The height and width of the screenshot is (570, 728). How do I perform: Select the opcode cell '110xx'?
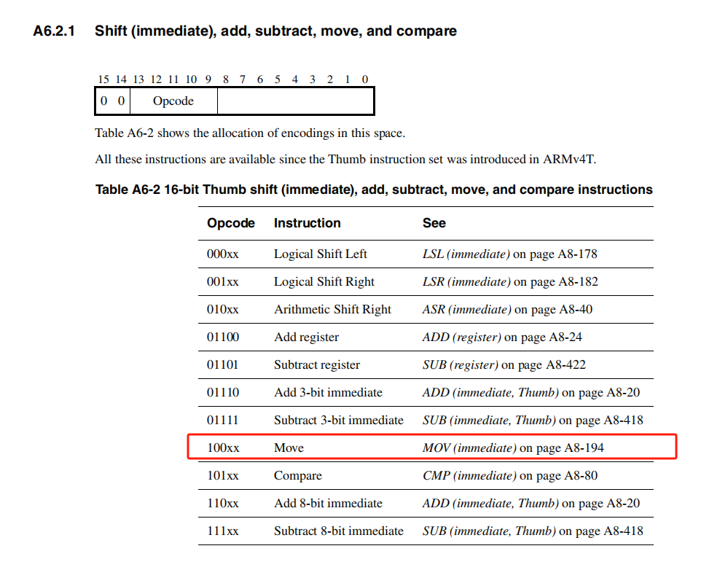(222, 503)
